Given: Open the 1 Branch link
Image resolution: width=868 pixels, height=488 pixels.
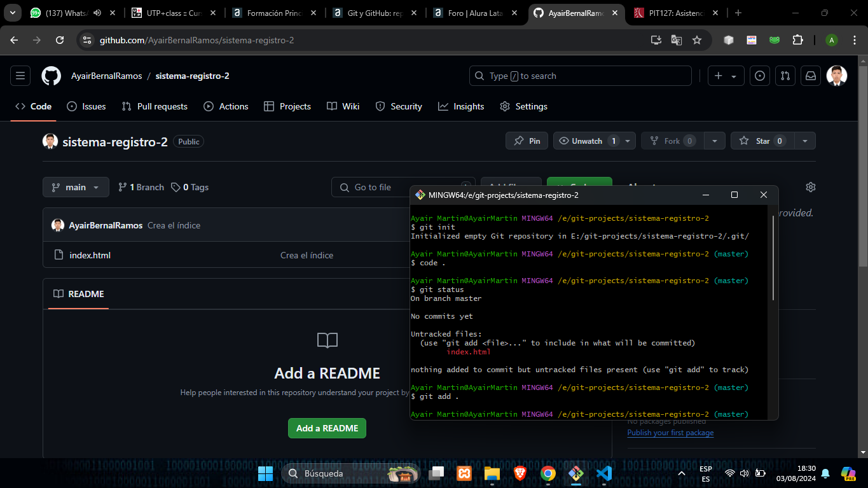Looking at the screenshot, I should (141, 187).
